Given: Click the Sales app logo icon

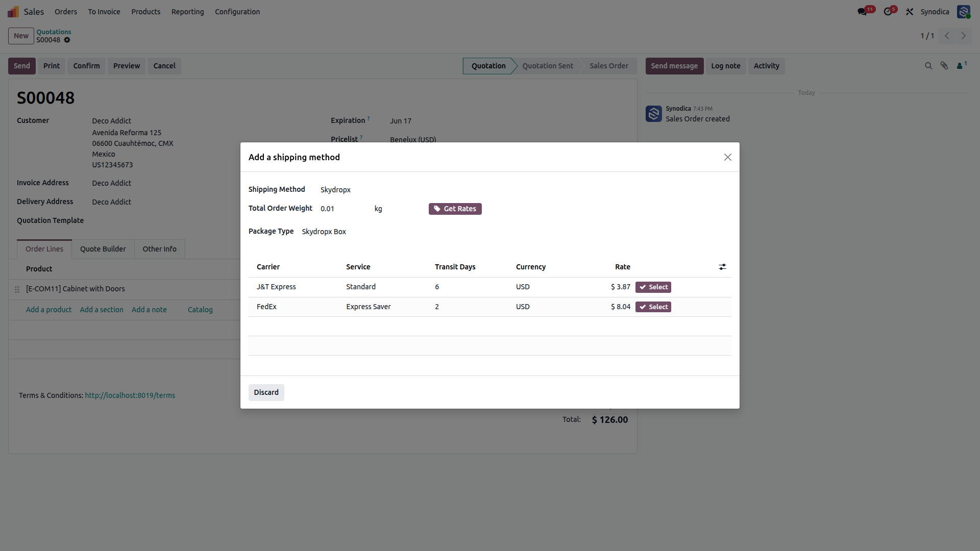Looking at the screenshot, I should (x=13, y=12).
